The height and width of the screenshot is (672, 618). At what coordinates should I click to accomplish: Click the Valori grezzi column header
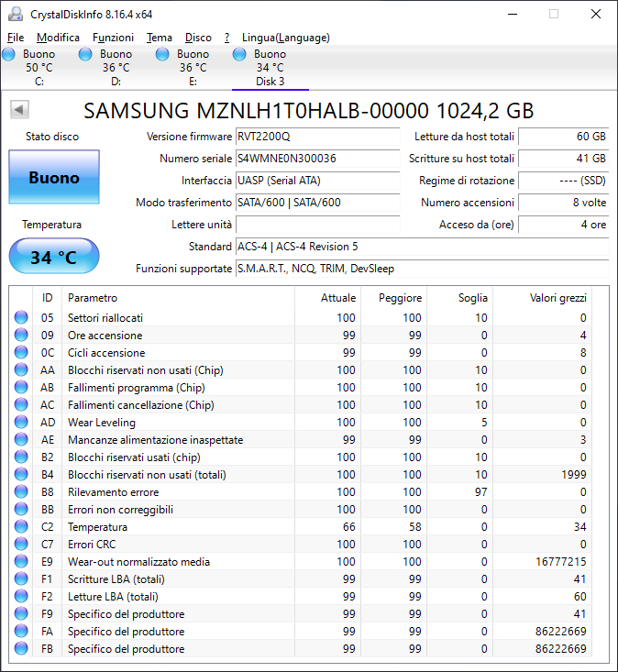(542, 298)
